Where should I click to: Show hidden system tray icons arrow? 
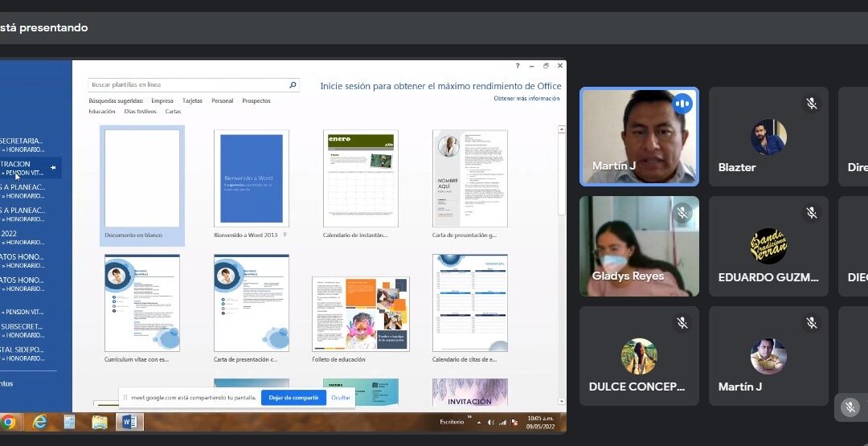point(479,422)
